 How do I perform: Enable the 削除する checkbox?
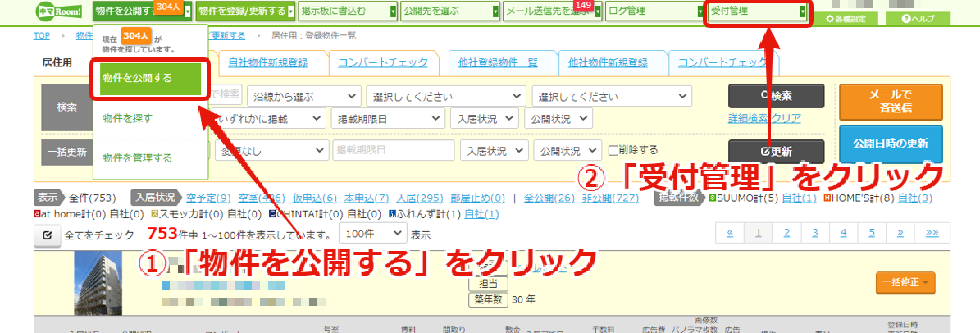click(613, 151)
